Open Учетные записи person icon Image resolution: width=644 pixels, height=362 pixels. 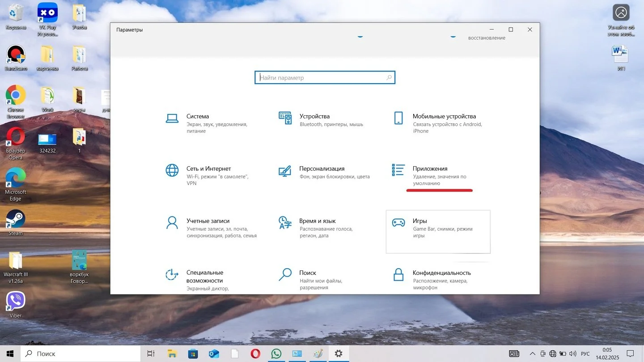pyautogui.click(x=172, y=223)
